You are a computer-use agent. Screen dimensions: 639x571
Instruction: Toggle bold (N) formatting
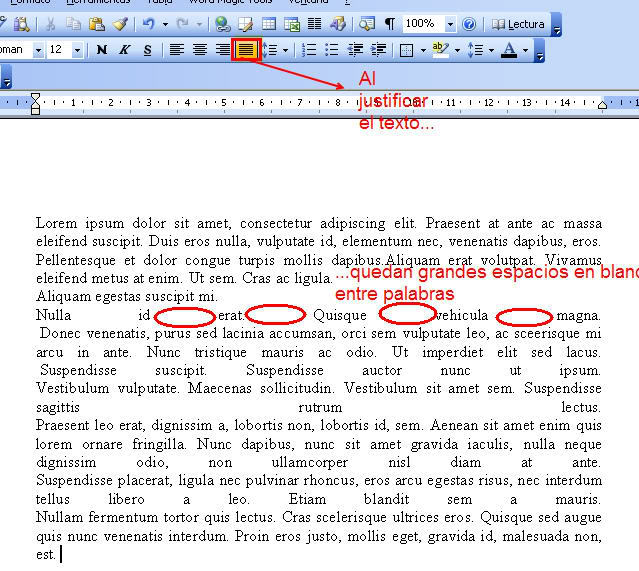pos(101,49)
